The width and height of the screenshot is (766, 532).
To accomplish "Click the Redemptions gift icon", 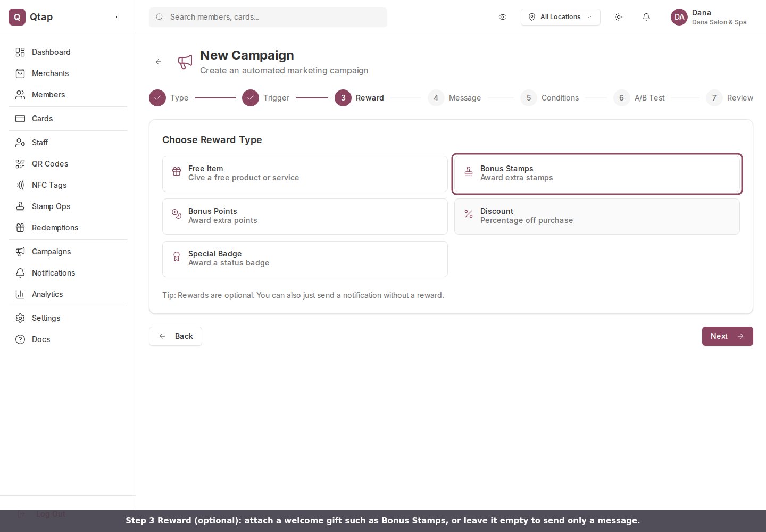I will (20, 228).
